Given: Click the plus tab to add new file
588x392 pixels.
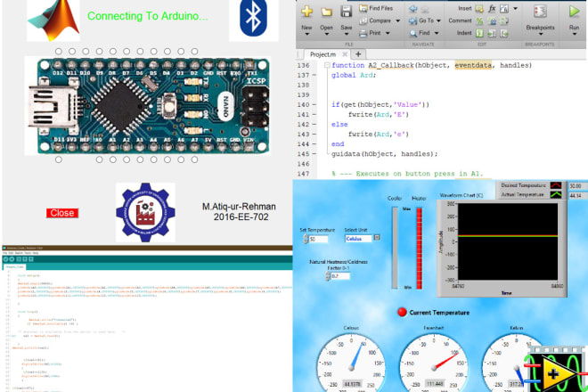Looking at the screenshot, I should (x=358, y=54).
